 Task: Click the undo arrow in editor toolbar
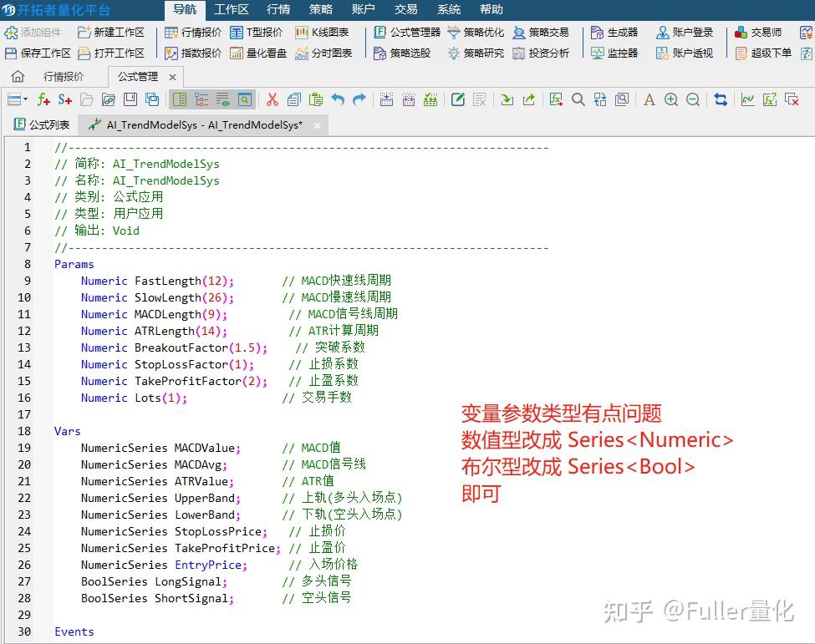(339, 99)
